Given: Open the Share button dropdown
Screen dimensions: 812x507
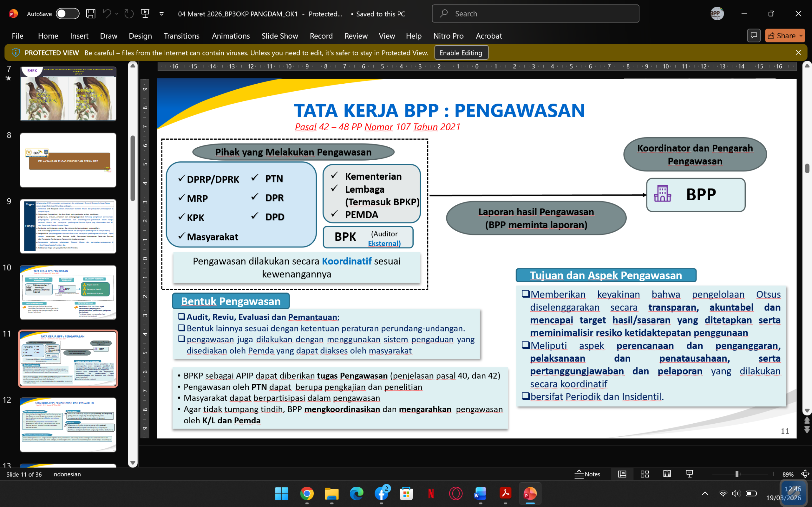Looking at the screenshot, I should [801, 35].
